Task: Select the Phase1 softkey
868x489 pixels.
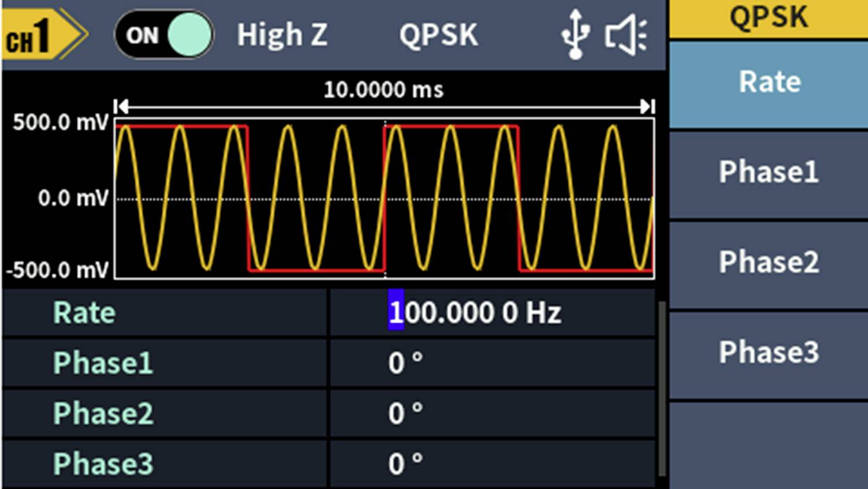Action: click(x=768, y=171)
